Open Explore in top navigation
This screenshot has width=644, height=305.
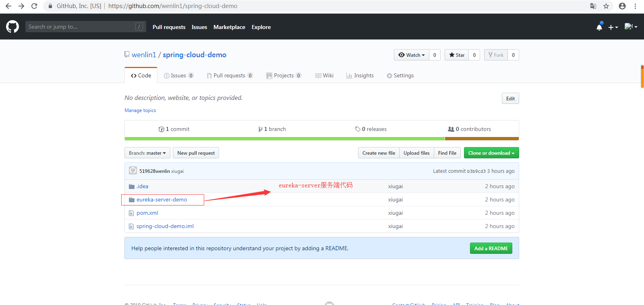pos(261,27)
